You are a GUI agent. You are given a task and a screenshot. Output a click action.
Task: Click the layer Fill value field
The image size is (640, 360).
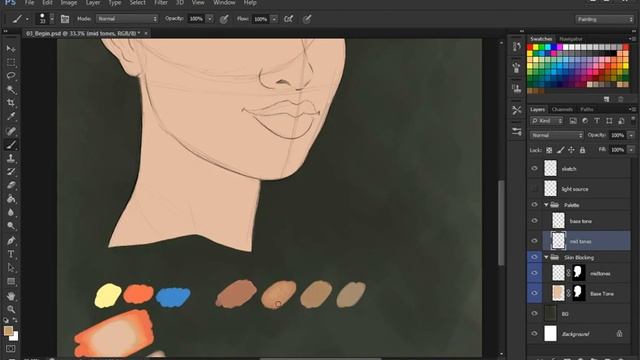(618, 150)
